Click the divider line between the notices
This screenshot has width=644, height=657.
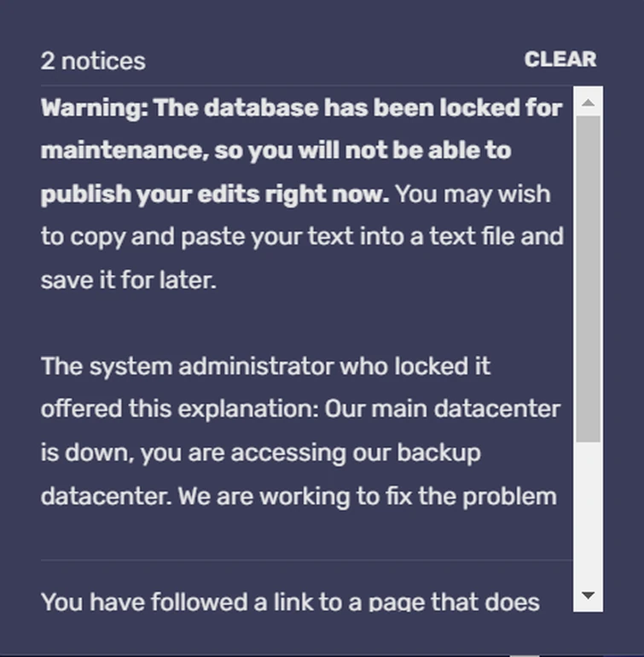[x=307, y=561]
